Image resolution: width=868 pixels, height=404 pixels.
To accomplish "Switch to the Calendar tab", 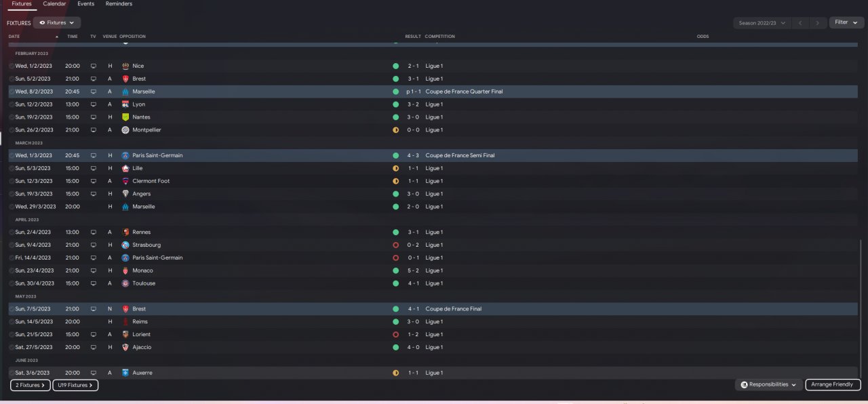I will (54, 4).
